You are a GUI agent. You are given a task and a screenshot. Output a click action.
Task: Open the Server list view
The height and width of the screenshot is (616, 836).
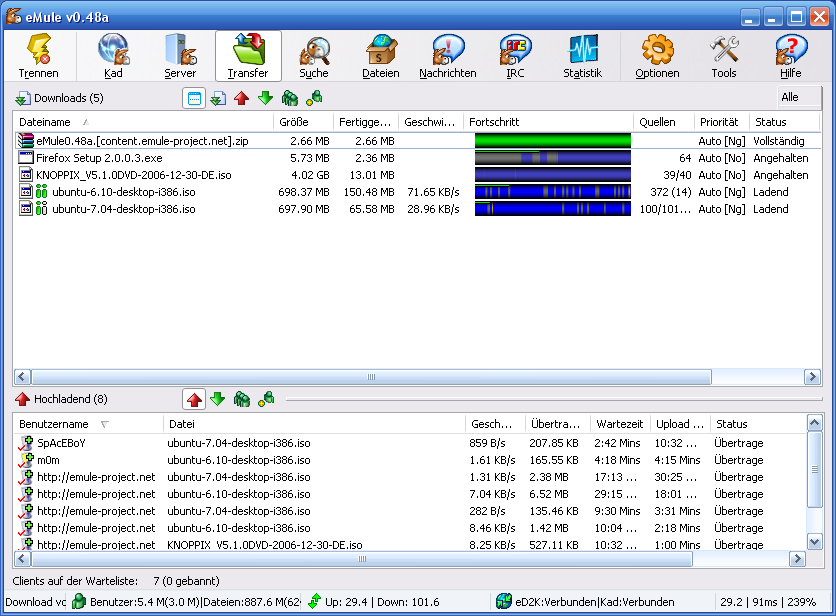coord(180,56)
